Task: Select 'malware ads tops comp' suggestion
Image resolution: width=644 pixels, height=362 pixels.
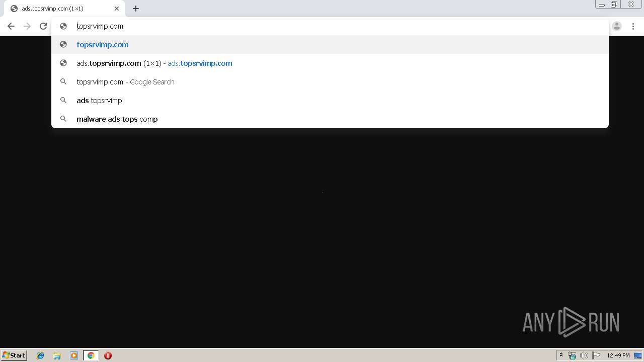Action: [330, 119]
